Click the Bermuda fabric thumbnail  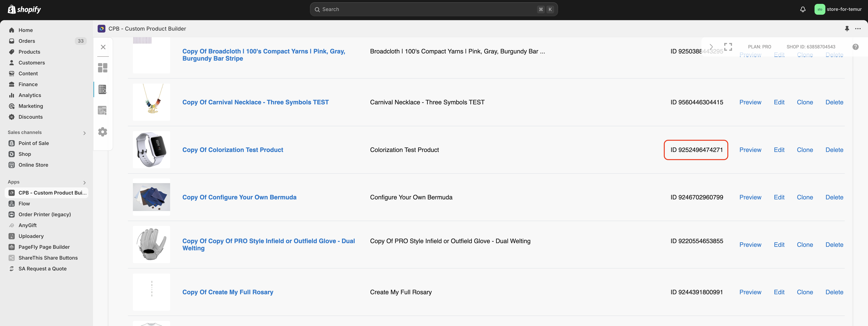[x=151, y=197]
